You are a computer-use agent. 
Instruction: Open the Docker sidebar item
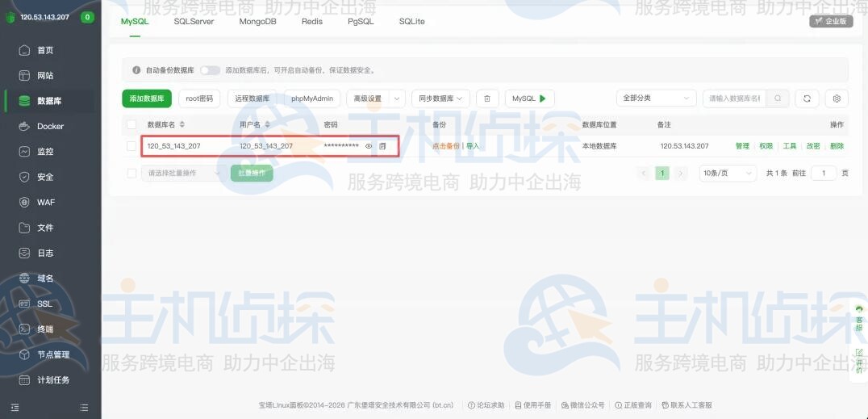click(50, 127)
